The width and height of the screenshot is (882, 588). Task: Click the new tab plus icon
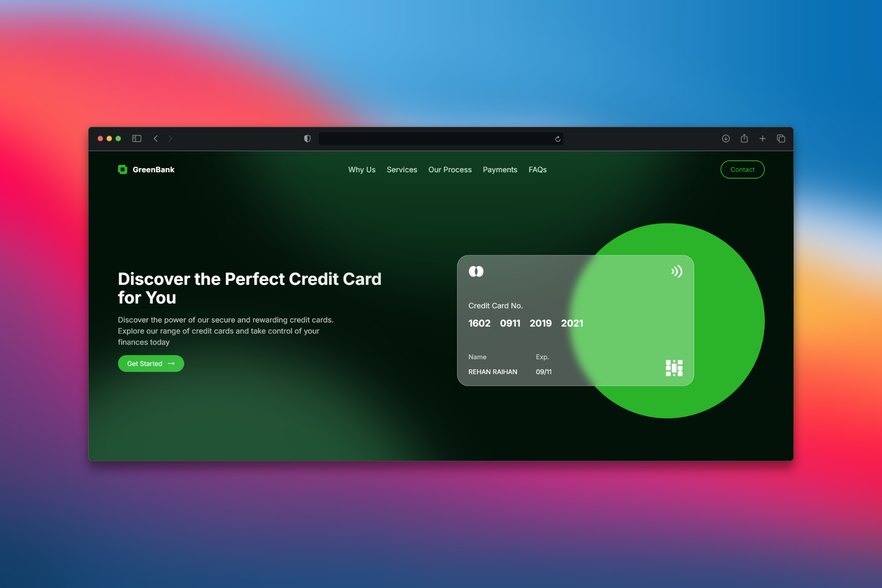point(763,138)
